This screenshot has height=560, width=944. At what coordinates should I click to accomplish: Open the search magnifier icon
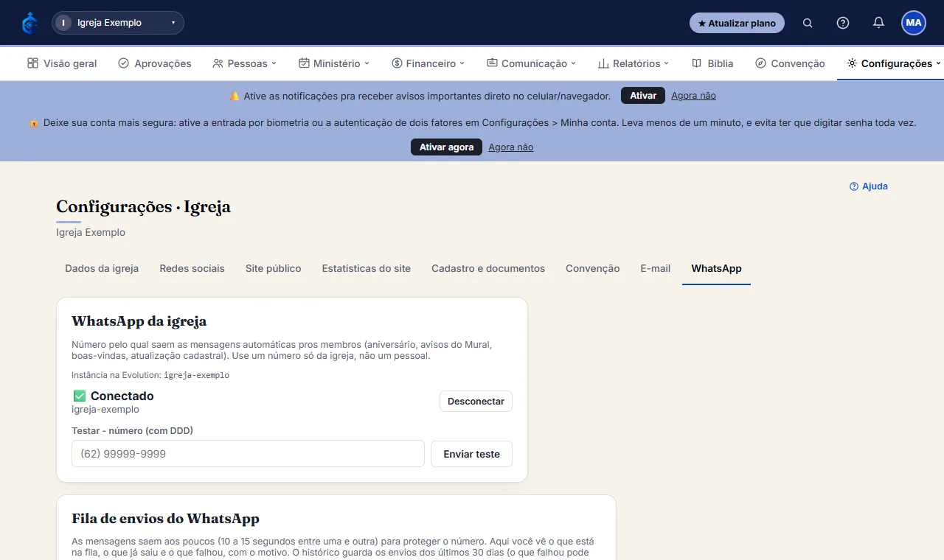click(x=808, y=23)
